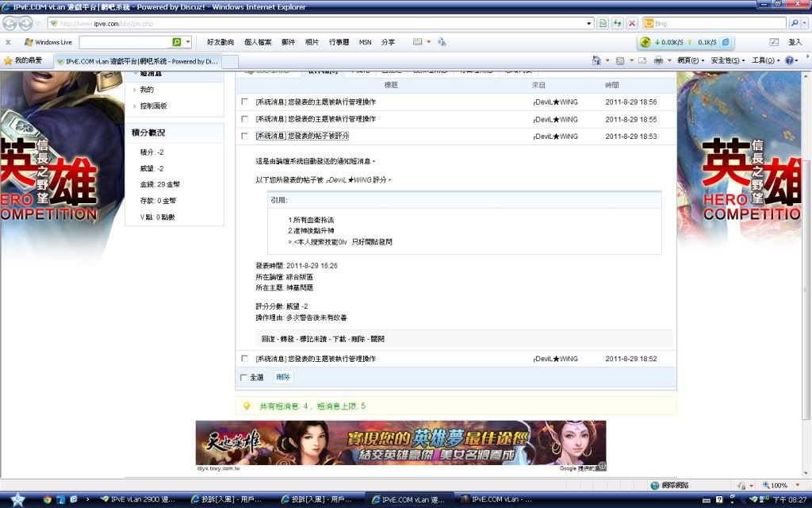Open the address bar dropdown arrow
Screen dimensions: 812x508
click(589, 24)
